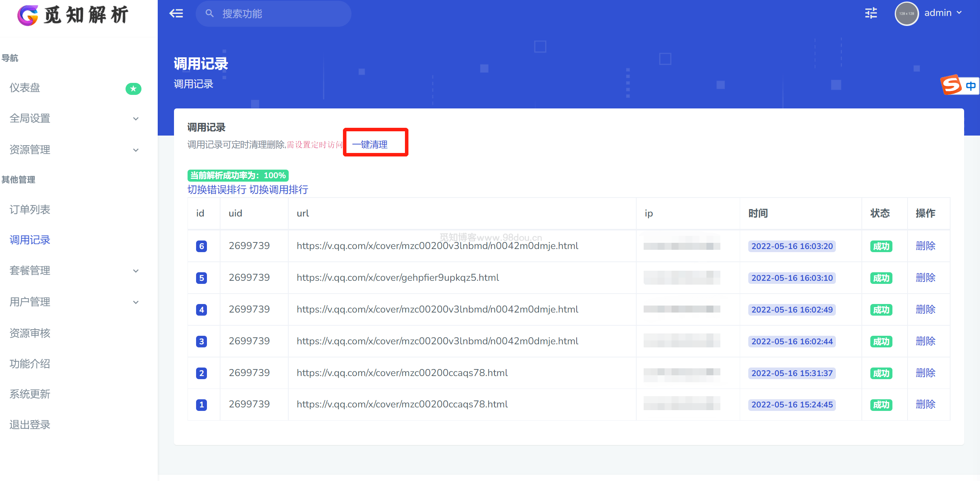This screenshot has height=481, width=980.
Task: Click id badge 5 in table
Action: point(202,278)
